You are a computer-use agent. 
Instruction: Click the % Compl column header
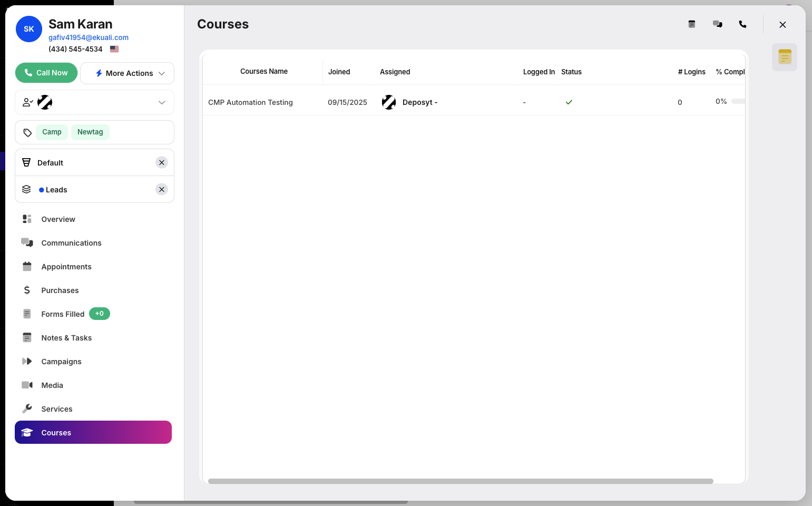730,72
